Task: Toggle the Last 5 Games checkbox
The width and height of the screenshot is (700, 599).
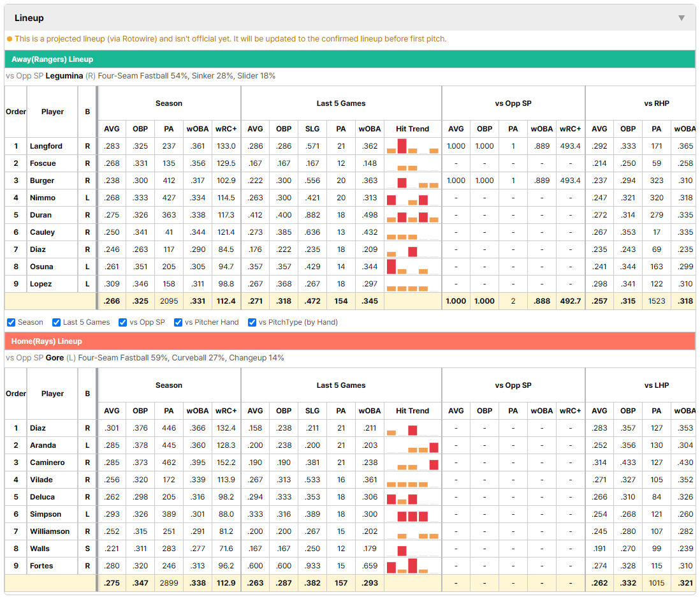Action: point(56,322)
